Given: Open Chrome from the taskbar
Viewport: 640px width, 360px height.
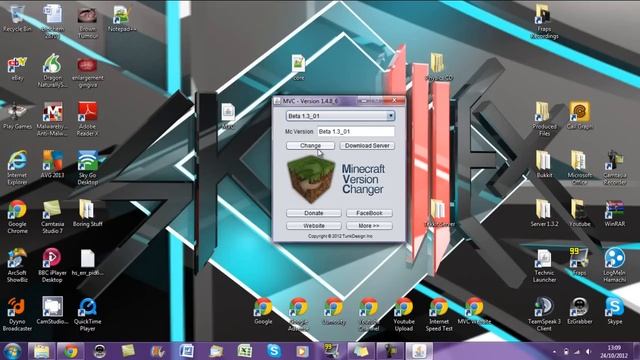Looking at the screenshot, I should (x=71, y=351).
